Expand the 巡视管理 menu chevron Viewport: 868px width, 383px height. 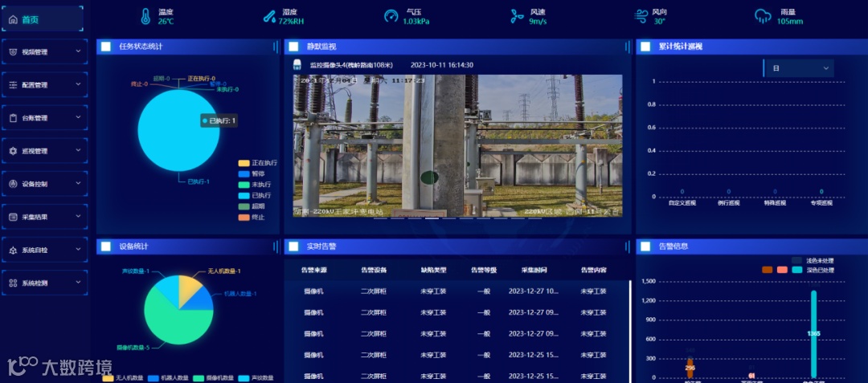pos(78,150)
